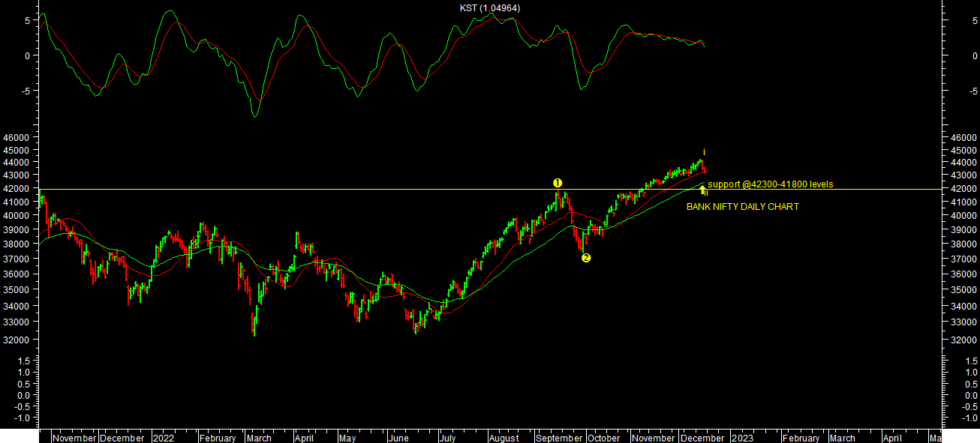Select the 'support @42300-41800 levels' annotation

[x=770, y=184]
